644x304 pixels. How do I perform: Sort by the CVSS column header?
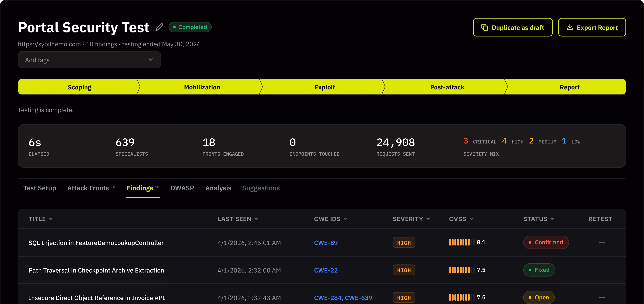pyautogui.click(x=461, y=219)
